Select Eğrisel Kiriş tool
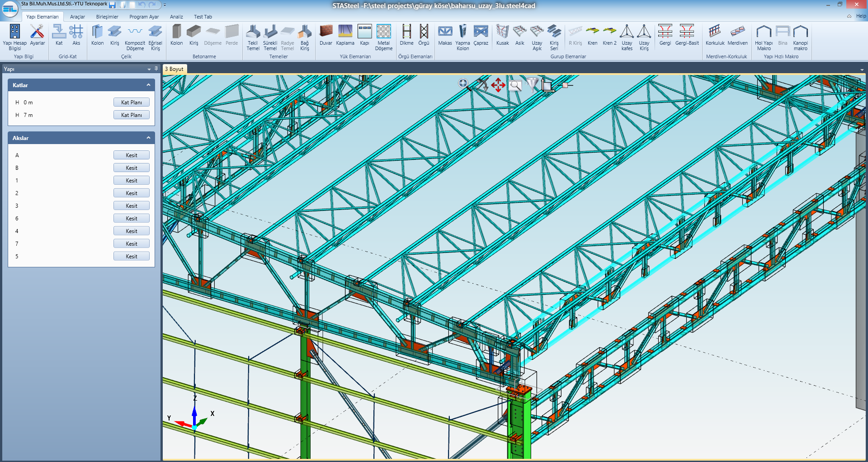The width and height of the screenshot is (868, 462). point(155,37)
